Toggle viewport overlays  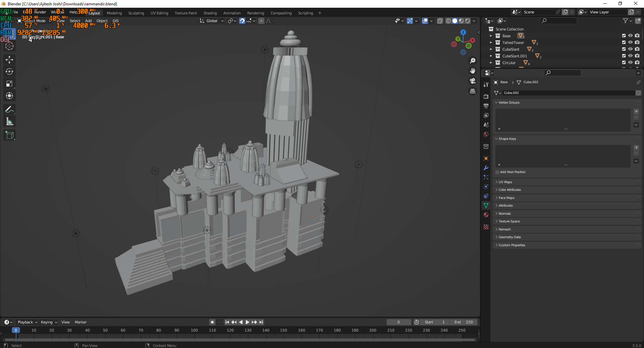click(425, 21)
